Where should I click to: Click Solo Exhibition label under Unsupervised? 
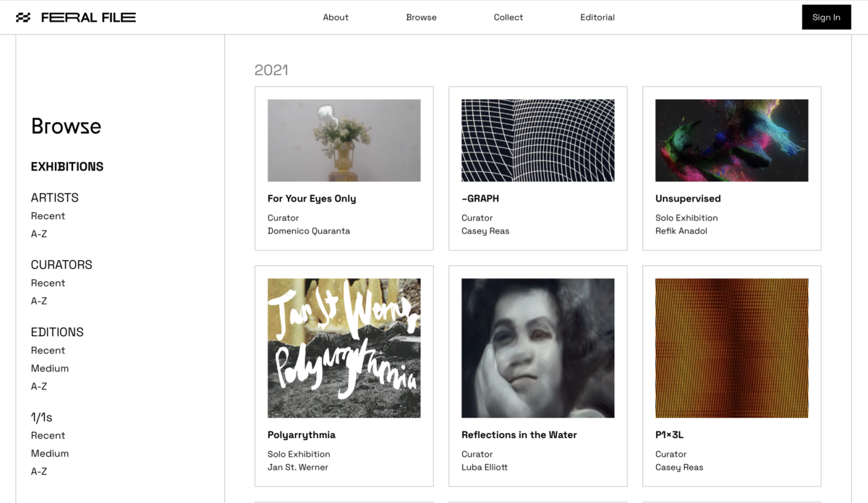coord(686,218)
